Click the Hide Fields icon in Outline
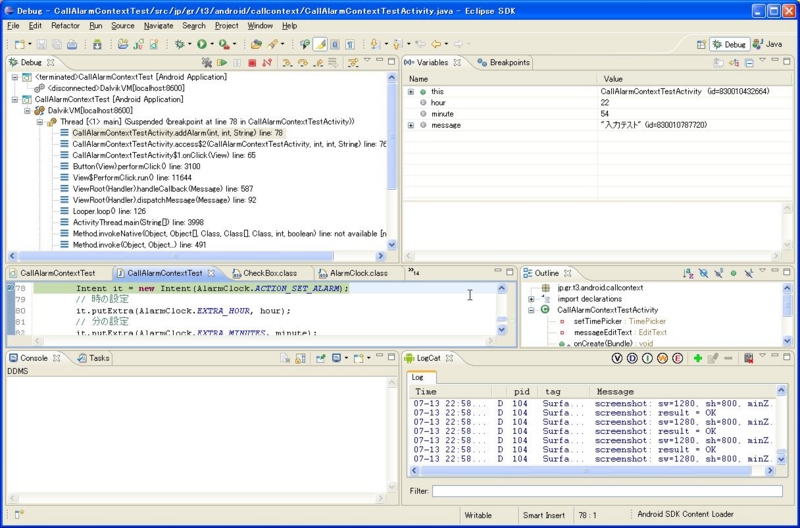This screenshot has width=800, height=528. [703, 273]
